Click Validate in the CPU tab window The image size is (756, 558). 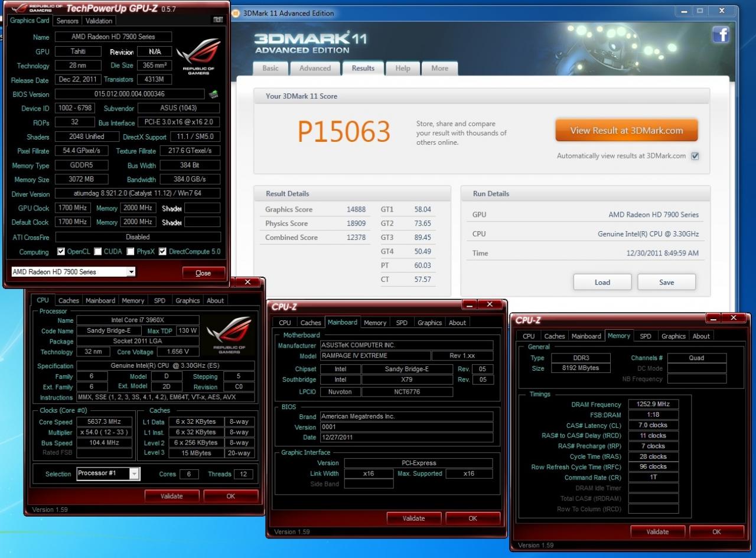click(x=171, y=496)
